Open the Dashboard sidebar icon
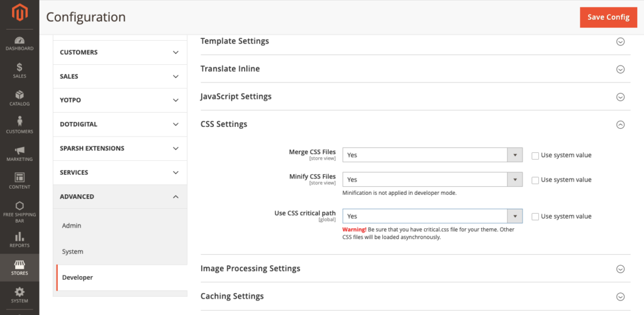 (x=19, y=41)
